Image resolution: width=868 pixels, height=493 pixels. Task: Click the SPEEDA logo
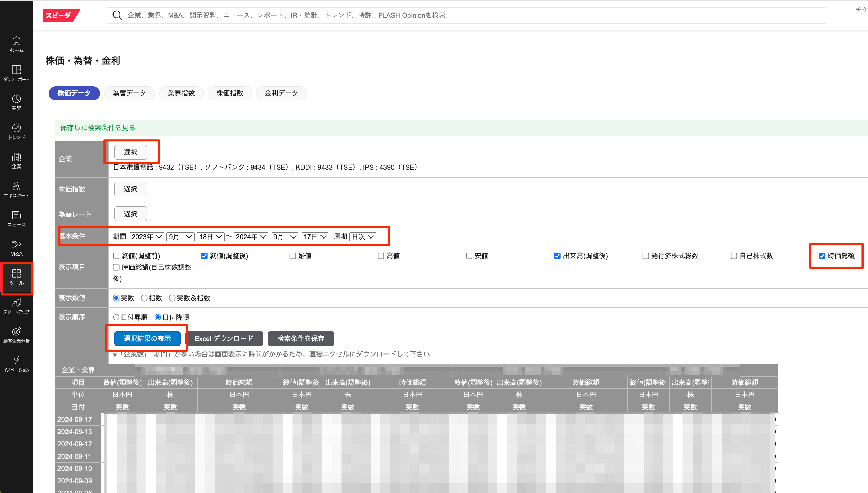[x=61, y=15]
